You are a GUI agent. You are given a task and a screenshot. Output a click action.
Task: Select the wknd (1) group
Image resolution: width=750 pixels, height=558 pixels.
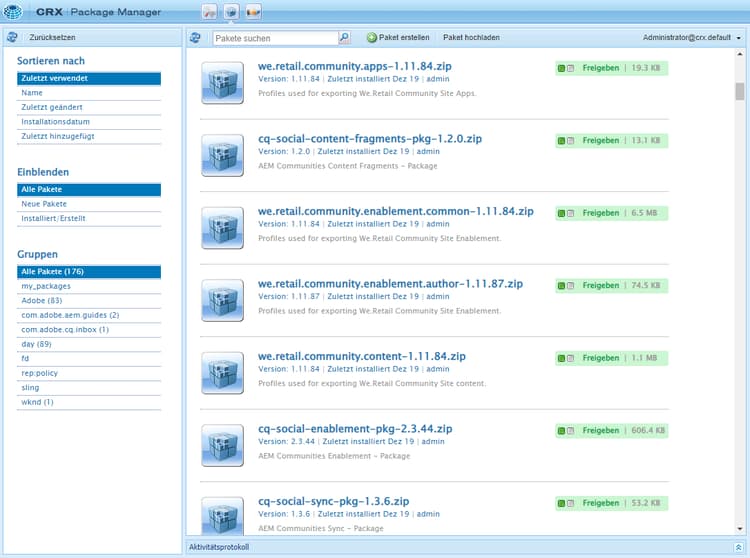(89, 402)
